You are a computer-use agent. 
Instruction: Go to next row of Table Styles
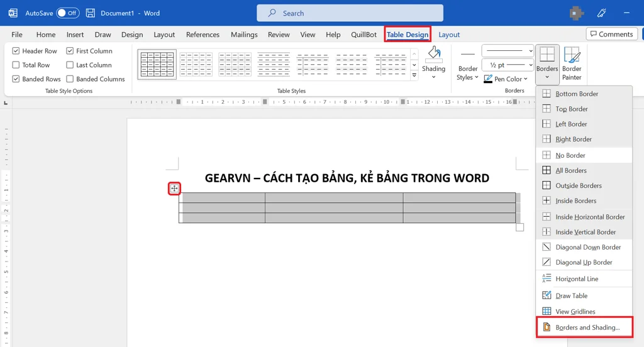[414, 65]
